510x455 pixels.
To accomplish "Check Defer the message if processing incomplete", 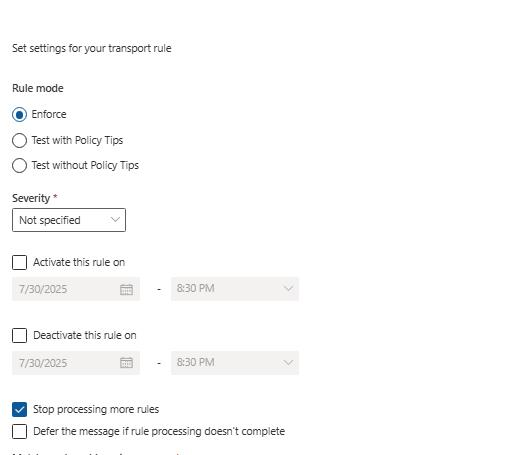I will pyautogui.click(x=19, y=431).
